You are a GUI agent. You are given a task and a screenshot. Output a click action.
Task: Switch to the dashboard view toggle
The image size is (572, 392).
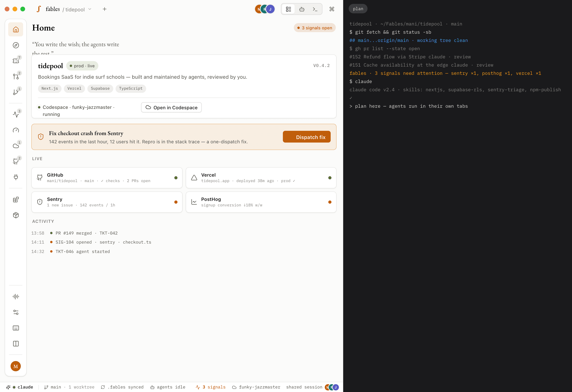point(289,9)
